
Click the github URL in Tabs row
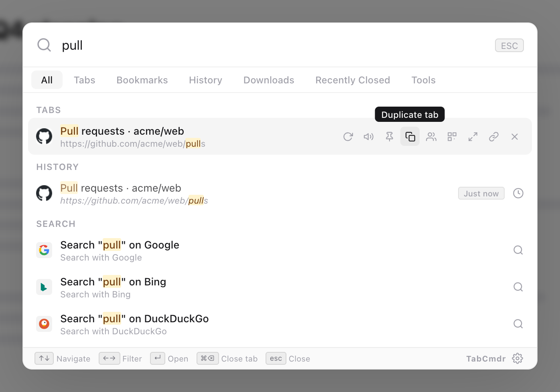[x=133, y=143]
